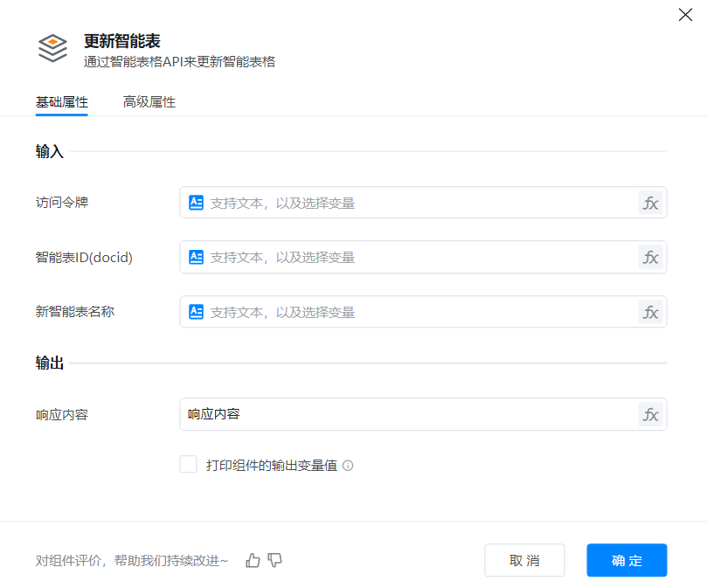The height and width of the screenshot is (588, 707).
Task: Focus the 访问令牌 text input
Action: pos(419,203)
